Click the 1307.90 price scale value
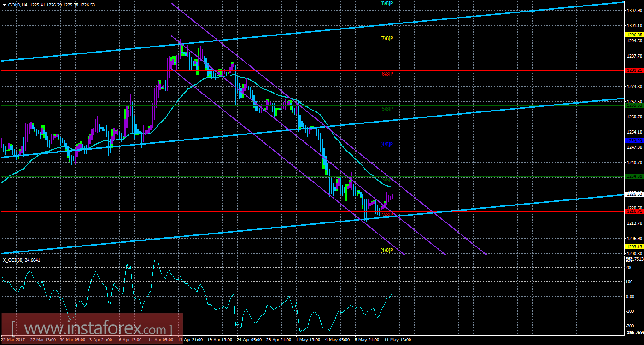Viewport: 644px width, 345px height. point(634,10)
